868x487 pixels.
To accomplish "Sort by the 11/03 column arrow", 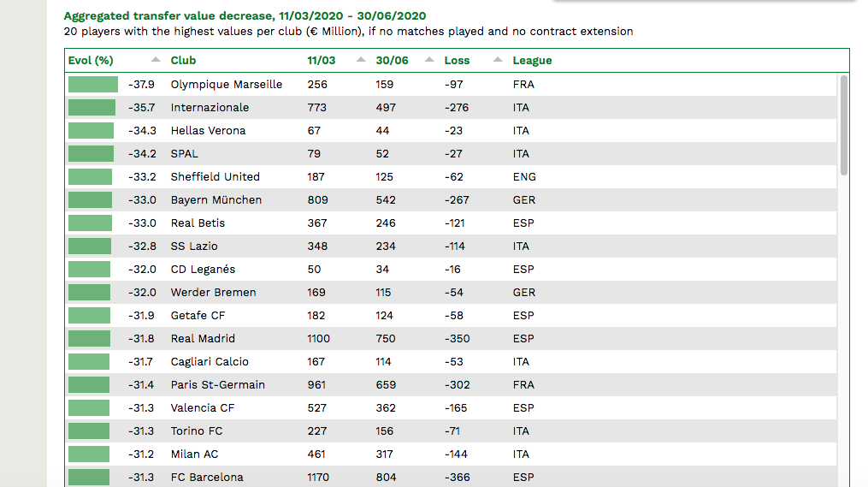I will (x=361, y=60).
